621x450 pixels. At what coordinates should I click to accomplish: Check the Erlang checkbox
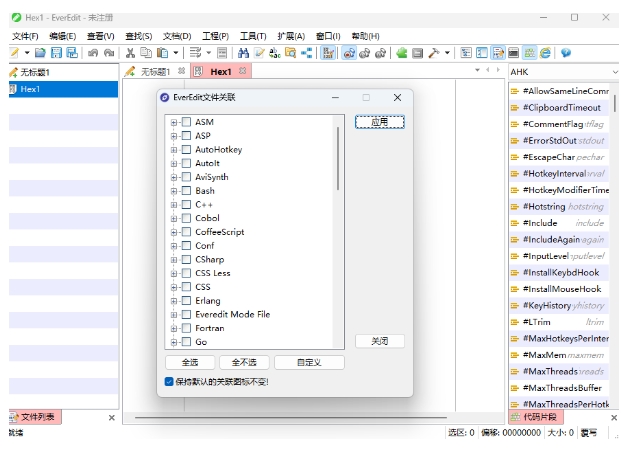point(186,301)
